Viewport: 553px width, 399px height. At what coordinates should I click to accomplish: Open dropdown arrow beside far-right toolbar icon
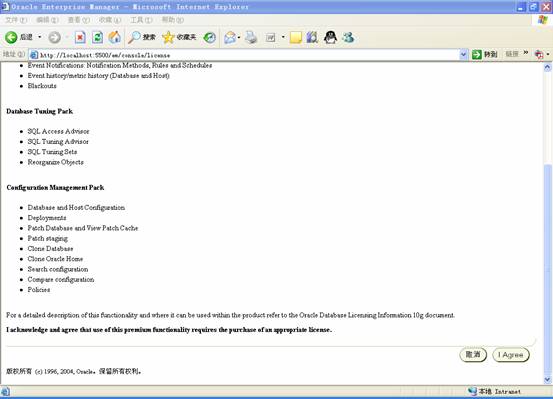pos(548,54)
